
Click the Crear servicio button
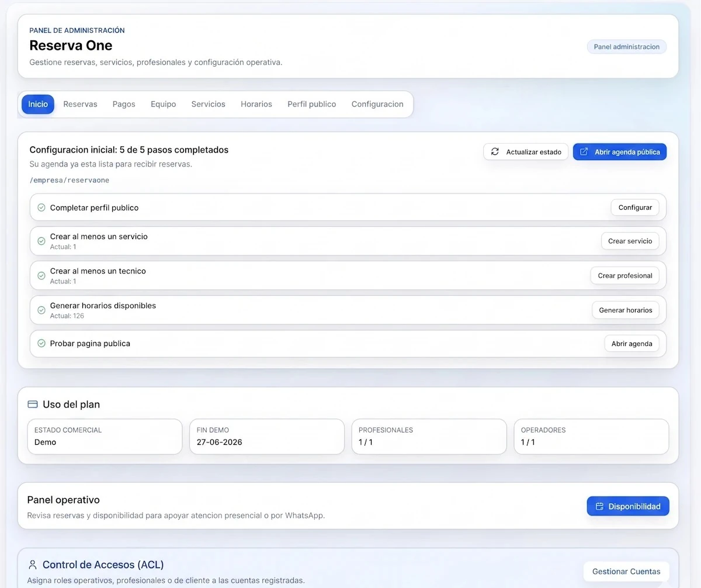[x=630, y=241]
